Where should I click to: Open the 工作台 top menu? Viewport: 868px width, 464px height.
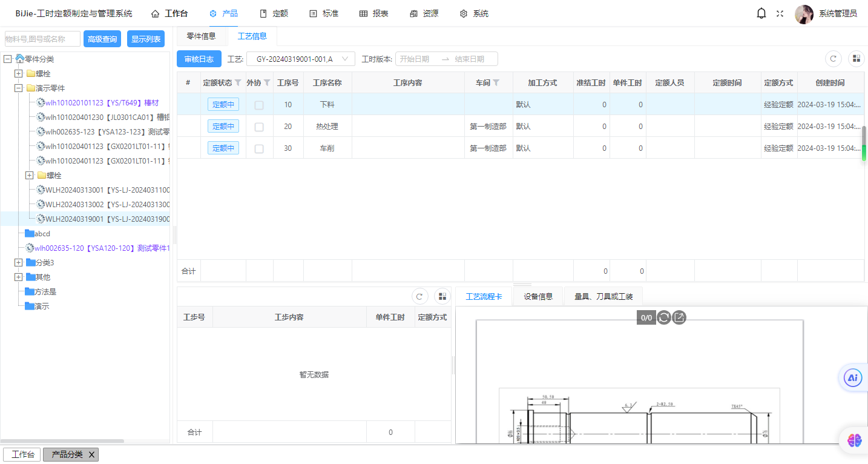coord(169,13)
